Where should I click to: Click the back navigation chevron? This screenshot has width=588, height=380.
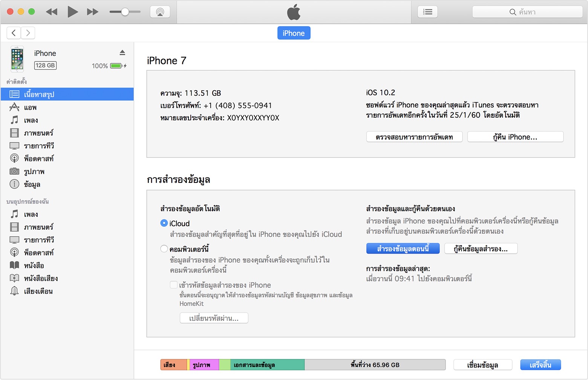(x=14, y=33)
